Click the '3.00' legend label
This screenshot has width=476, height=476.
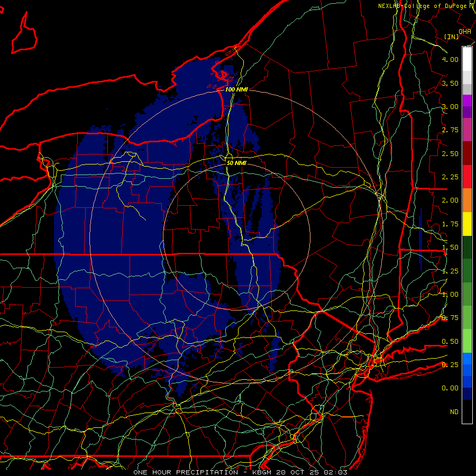point(450,106)
